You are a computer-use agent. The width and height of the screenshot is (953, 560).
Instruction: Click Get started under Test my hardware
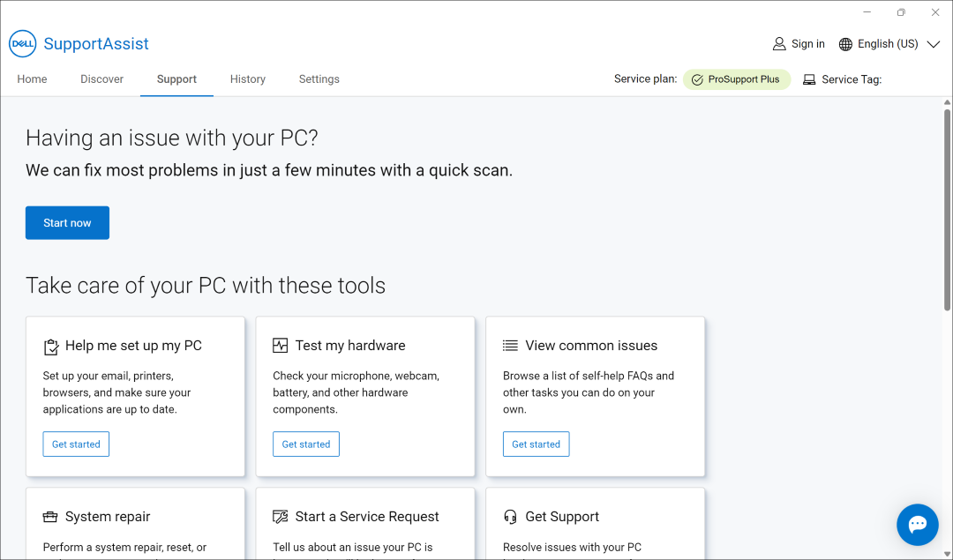coord(306,444)
